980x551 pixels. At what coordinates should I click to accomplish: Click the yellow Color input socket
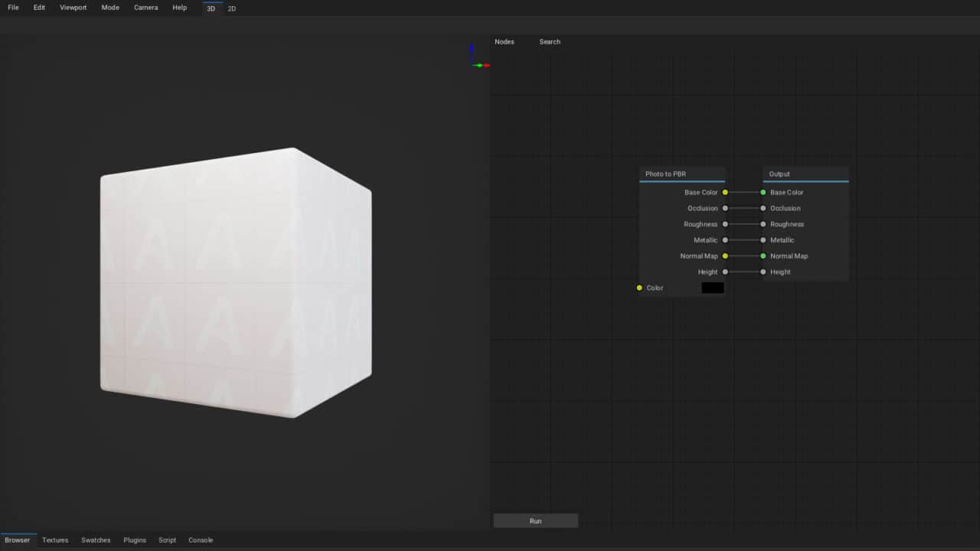click(639, 288)
